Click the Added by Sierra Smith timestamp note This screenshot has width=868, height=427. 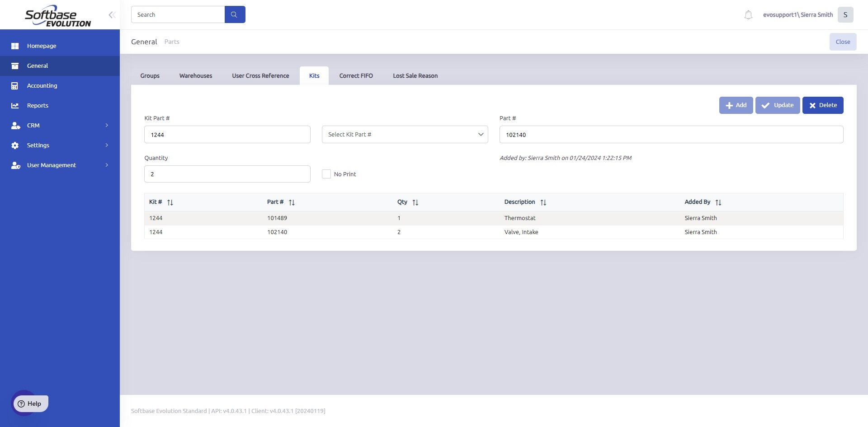pyautogui.click(x=566, y=158)
